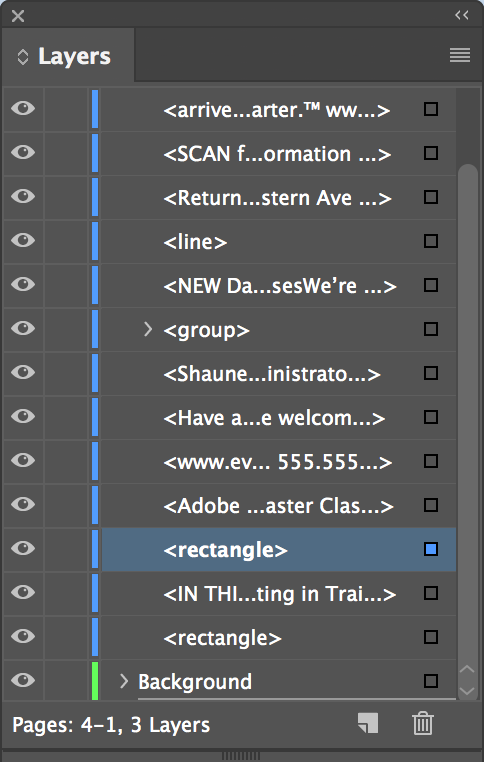Open the Layers panel flyout menu

(x=460, y=55)
